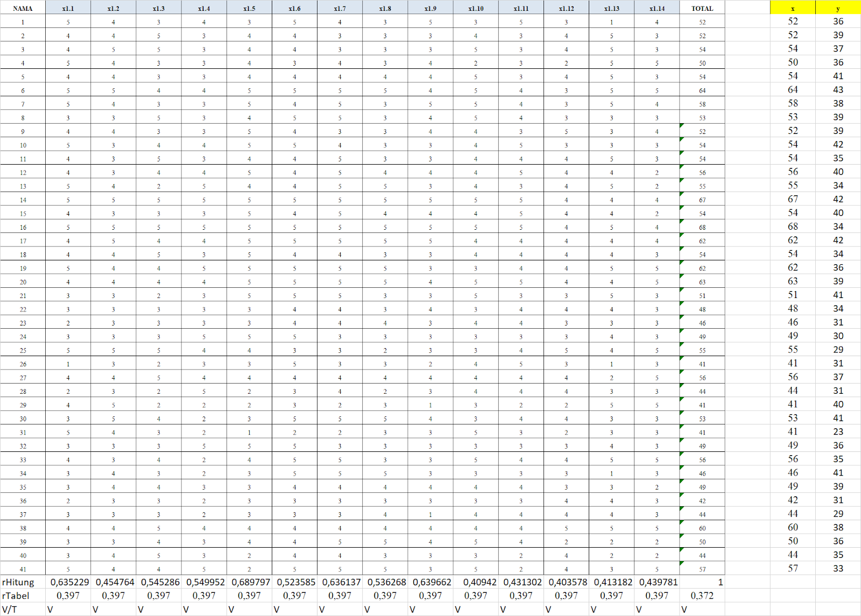
Task: Select rHitung value 0,689797
Action: click(250, 582)
